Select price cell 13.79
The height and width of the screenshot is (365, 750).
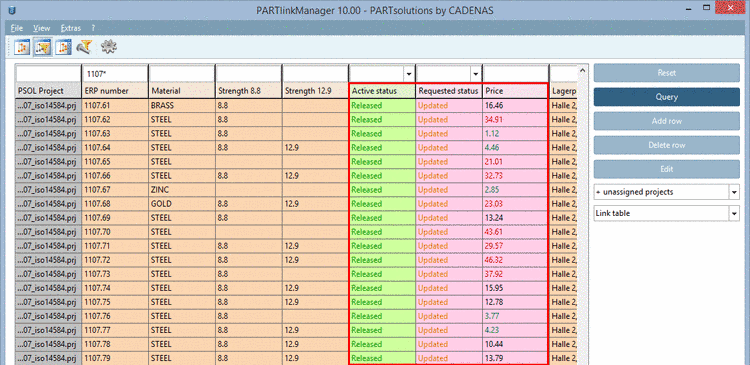515,358
